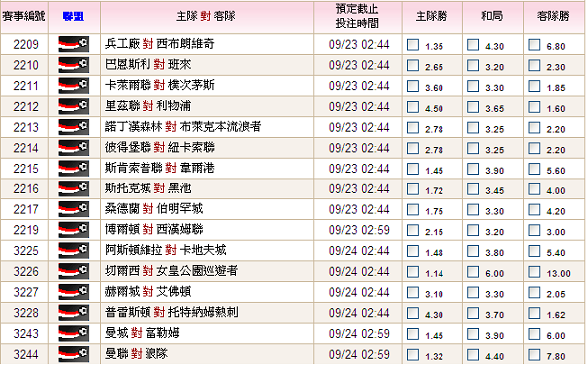Tick draw 4.30 checkbox for match 2209
Viewport: 588px width, 365px height.
(473, 45)
